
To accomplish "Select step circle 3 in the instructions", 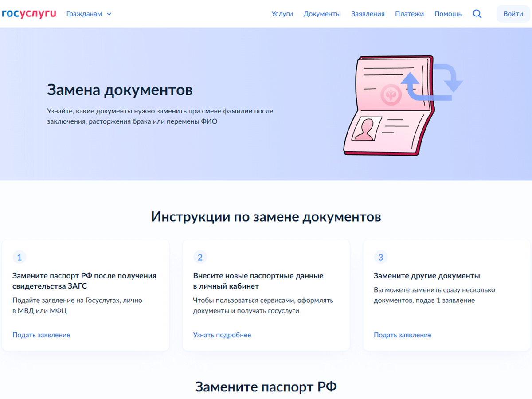I will pos(381,257).
